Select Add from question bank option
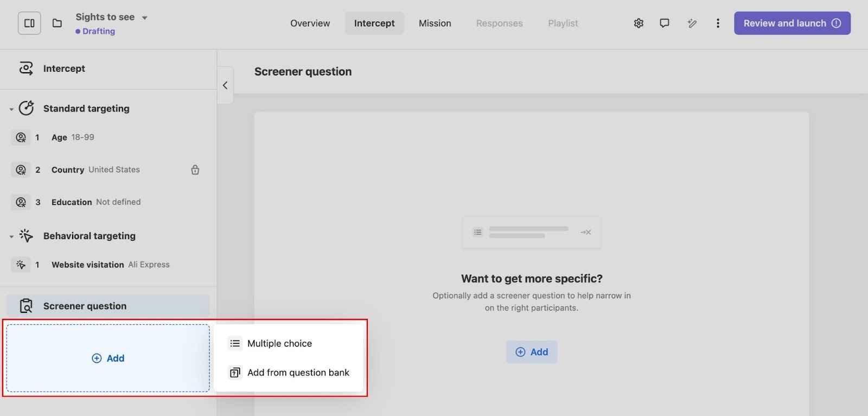Viewport: 868px width, 416px height. point(298,373)
